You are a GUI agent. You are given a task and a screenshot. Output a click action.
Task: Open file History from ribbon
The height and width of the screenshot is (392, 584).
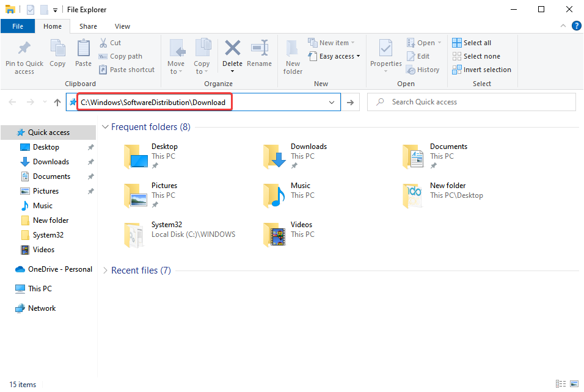click(x=423, y=70)
